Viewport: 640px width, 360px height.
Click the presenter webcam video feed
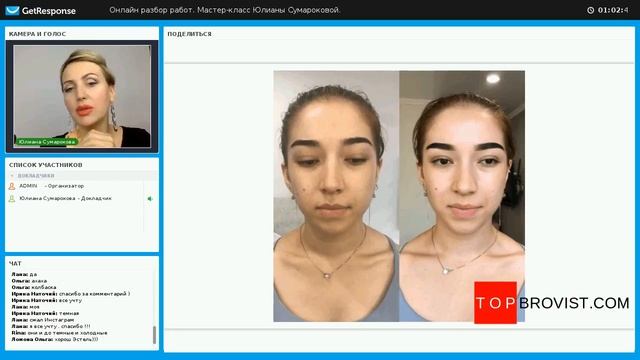pyautogui.click(x=82, y=96)
